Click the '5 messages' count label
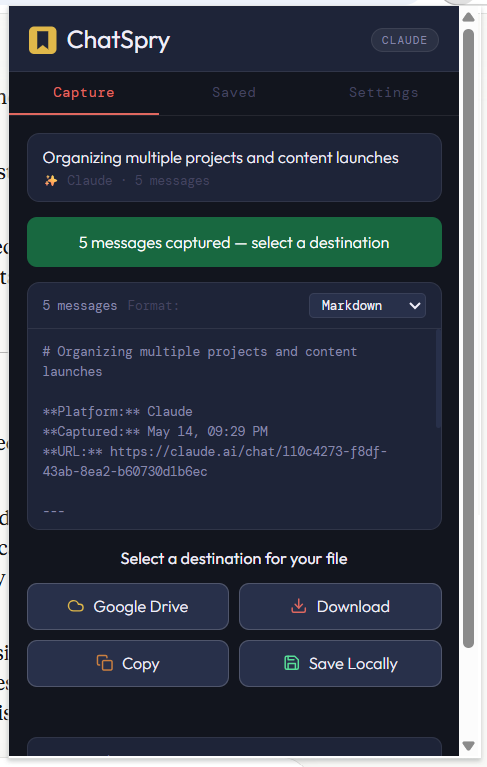Screen dimensions: 487x767 80,306
